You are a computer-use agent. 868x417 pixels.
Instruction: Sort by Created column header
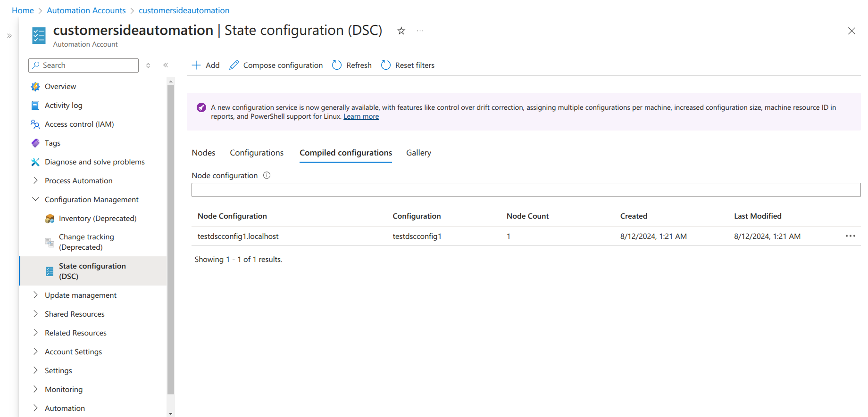[x=634, y=216]
